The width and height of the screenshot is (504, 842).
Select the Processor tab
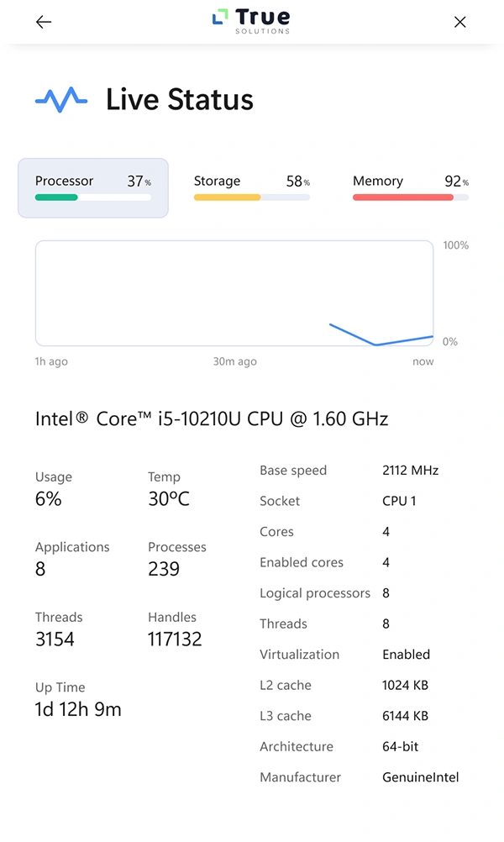tap(93, 187)
